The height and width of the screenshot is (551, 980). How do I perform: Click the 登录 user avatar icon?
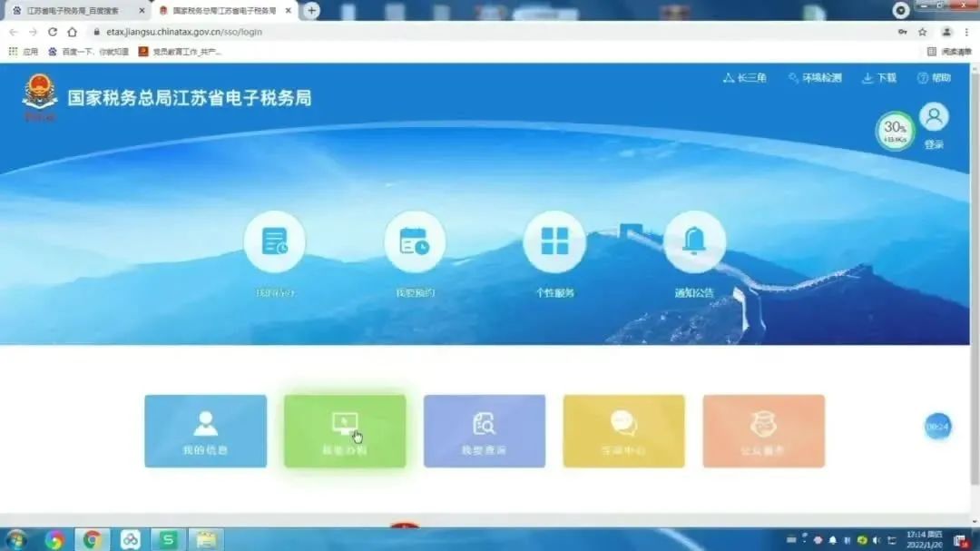pos(934,117)
